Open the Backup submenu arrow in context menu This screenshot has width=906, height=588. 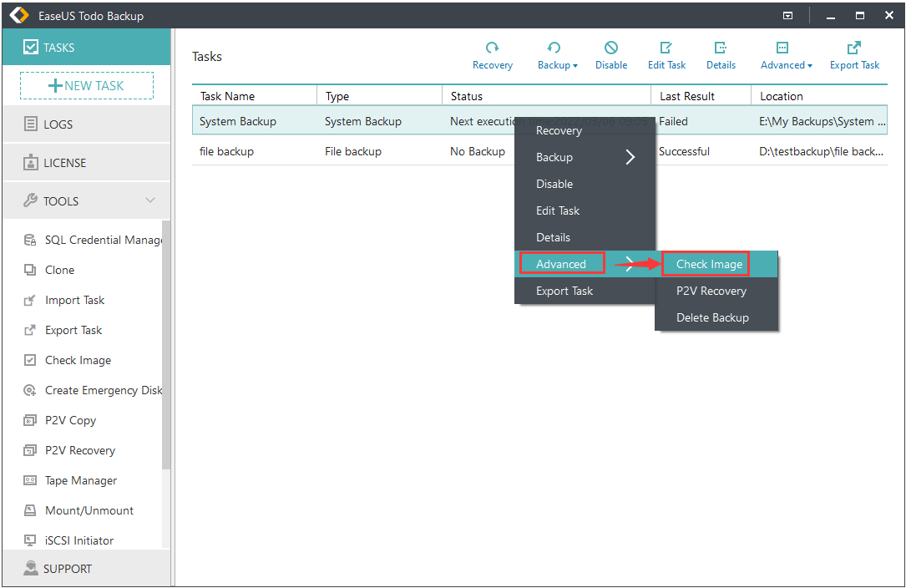[x=630, y=157]
